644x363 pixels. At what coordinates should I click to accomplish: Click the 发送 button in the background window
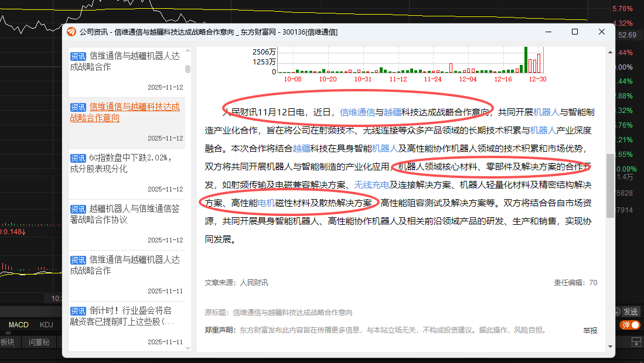click(x=631, y=311)
